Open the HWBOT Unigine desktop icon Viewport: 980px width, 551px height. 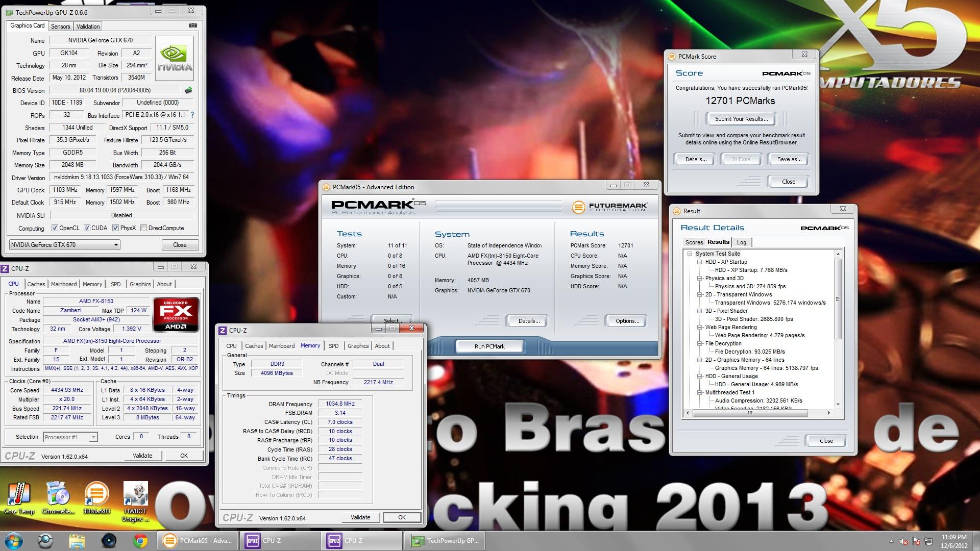[x=135, y=502]
